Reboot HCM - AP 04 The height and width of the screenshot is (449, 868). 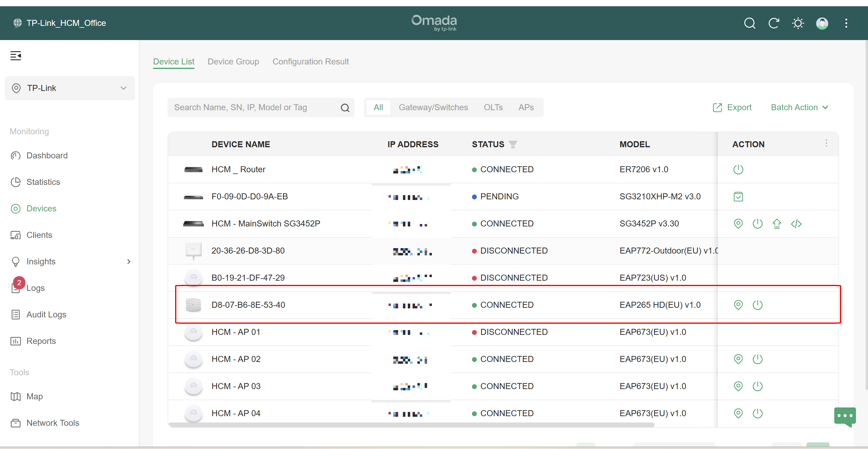757,413
